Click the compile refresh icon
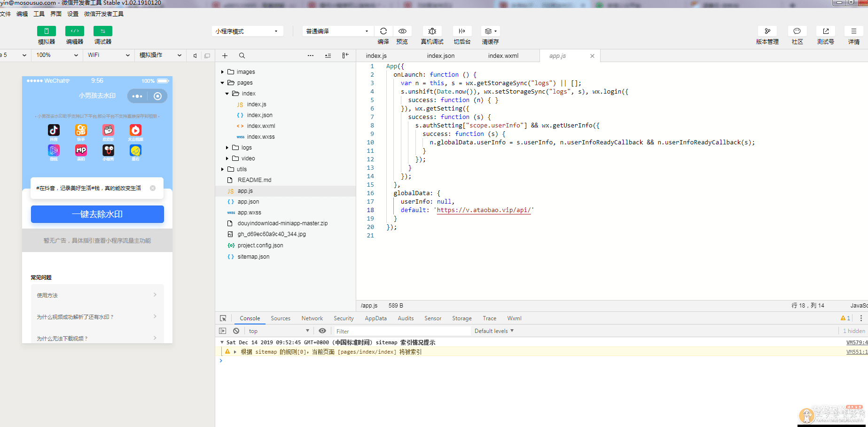The width and height of the screenshot is (868, 427). point(383,31)
